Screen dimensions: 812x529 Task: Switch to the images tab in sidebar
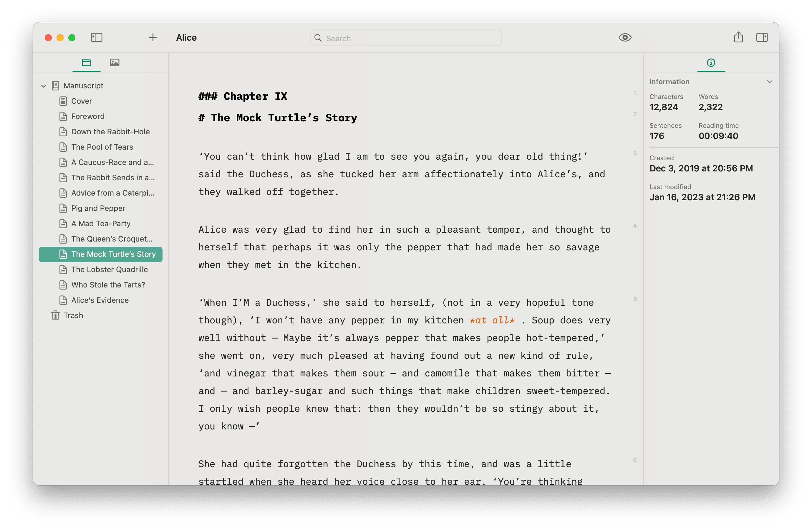(x=115, y=62)
